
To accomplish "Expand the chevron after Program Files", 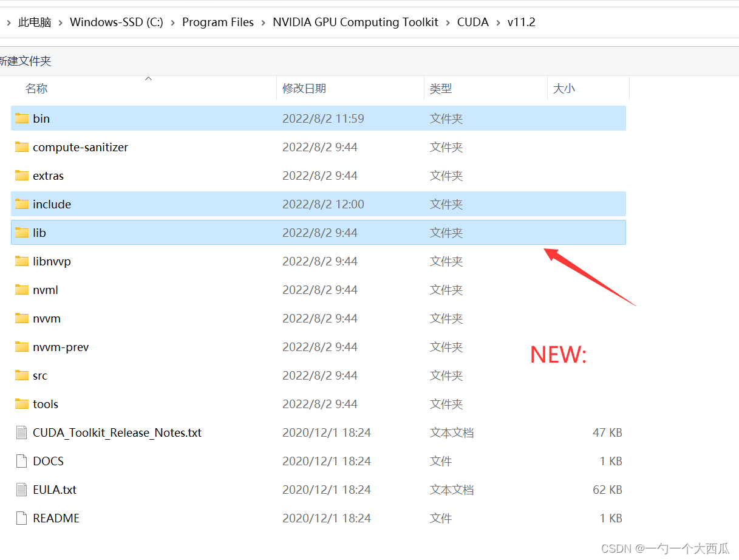I will pyautogui.click(x=264, y=22).
